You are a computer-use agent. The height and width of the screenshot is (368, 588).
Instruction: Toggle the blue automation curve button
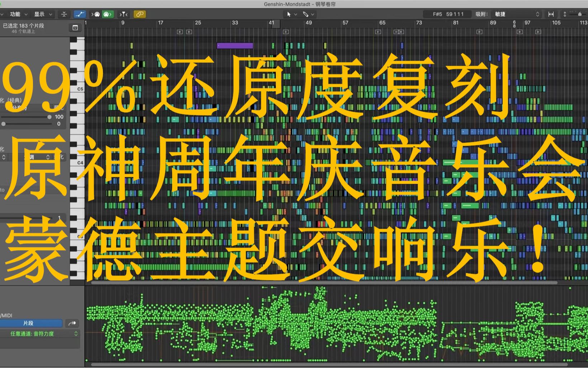pos(80,14)
